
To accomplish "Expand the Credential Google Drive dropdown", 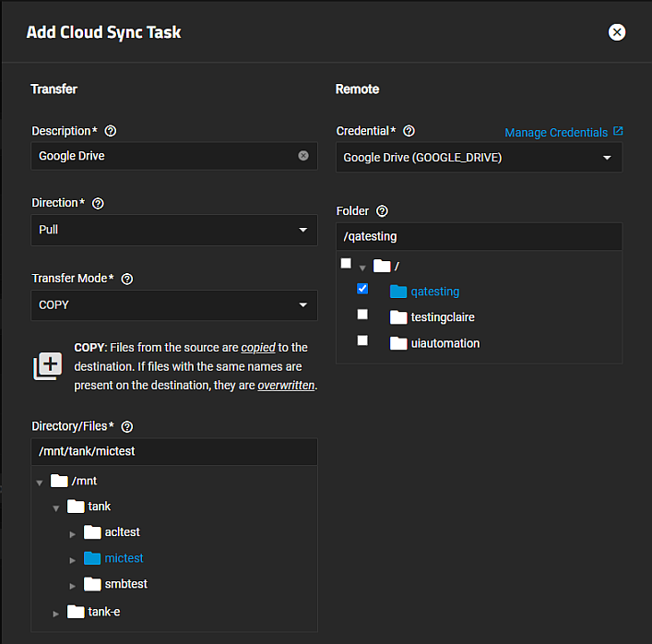I will pyautogui.click(x=478, y=158).
